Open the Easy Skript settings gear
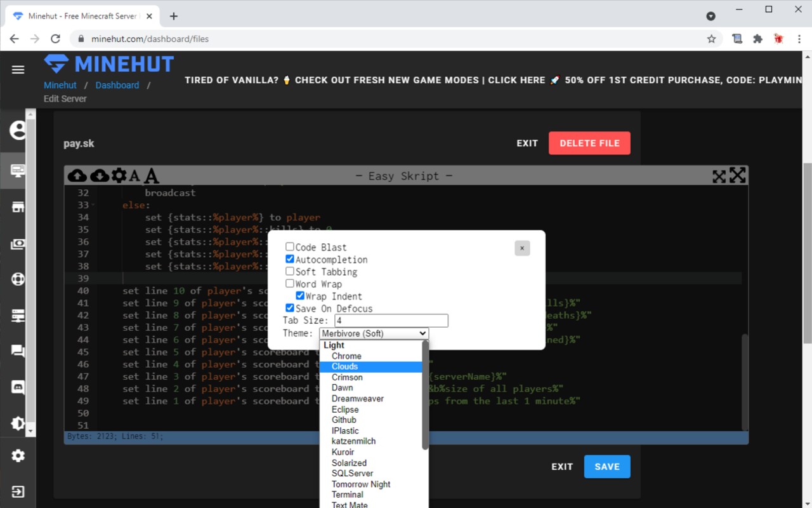Screen dimensions: 812x508 point(119,176)
